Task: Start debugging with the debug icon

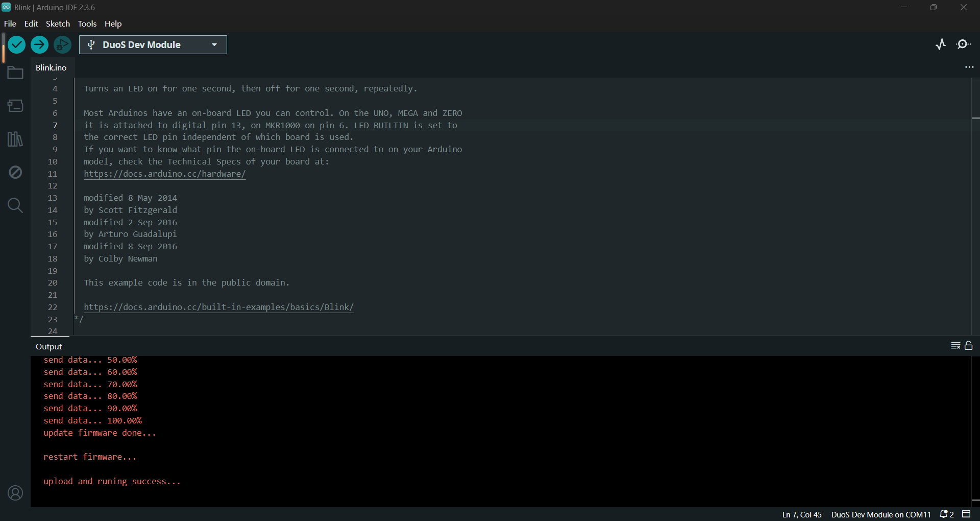Action: pos(62,45)
